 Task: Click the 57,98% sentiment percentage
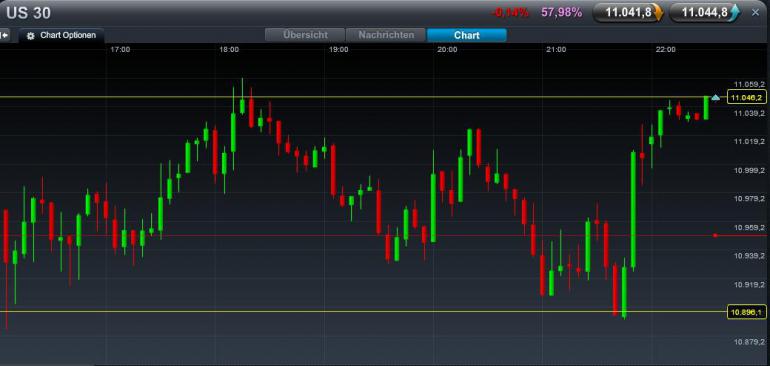pyautogui.click(x=562, y=13)
